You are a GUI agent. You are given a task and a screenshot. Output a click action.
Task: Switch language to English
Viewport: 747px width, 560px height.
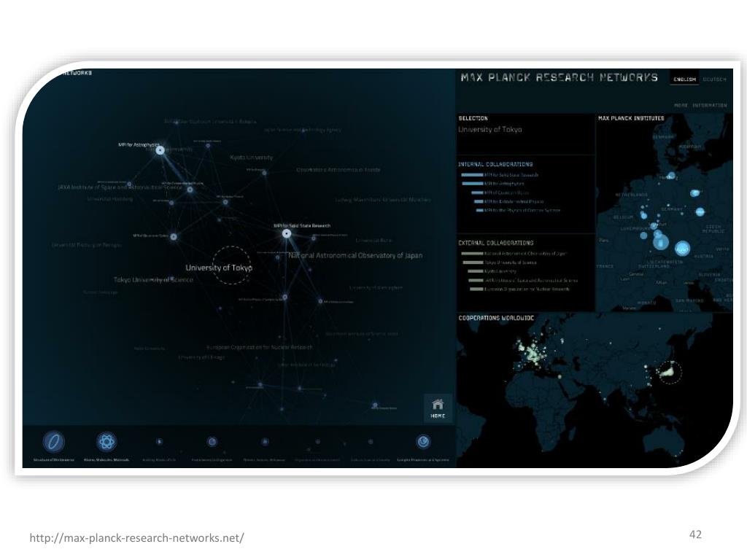coord(684,79)
